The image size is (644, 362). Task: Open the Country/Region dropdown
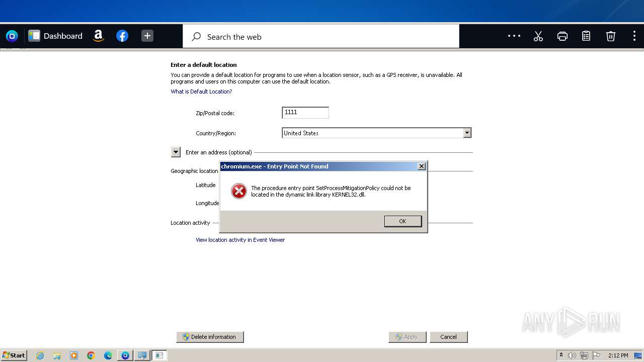click(x=377, y=133)
